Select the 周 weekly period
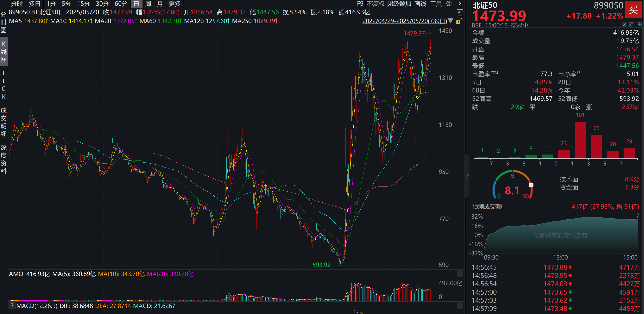 pos(148,4)
